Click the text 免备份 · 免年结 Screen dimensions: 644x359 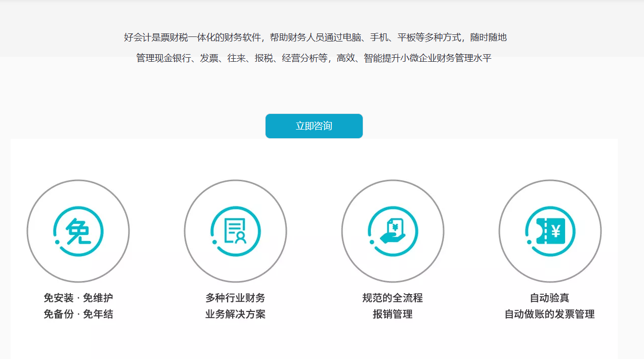(x=78, y=314)
